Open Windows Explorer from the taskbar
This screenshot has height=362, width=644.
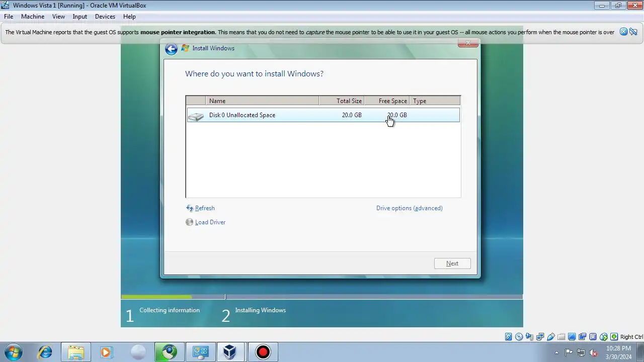(76, 352)
